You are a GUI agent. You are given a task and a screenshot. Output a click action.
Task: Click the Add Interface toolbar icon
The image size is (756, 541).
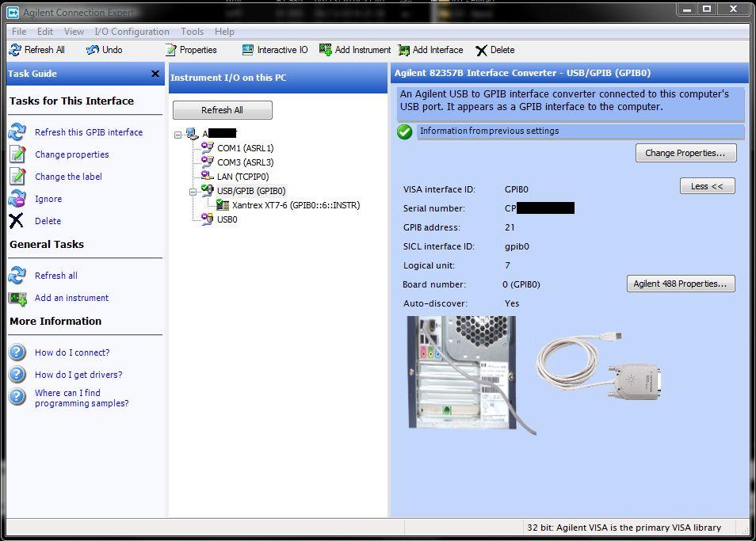[x=403, y=50]
